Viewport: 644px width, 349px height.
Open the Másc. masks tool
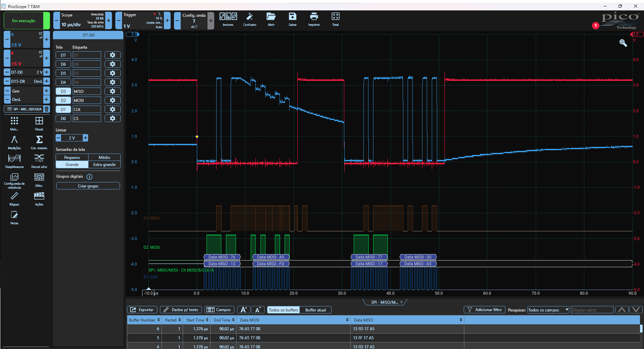(39, 180)
